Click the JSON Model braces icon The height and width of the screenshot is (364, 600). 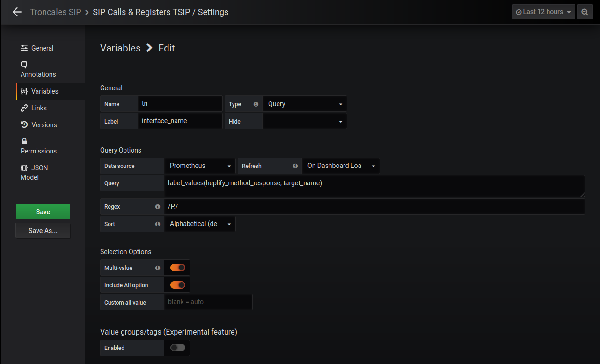[x=24, y=167]
